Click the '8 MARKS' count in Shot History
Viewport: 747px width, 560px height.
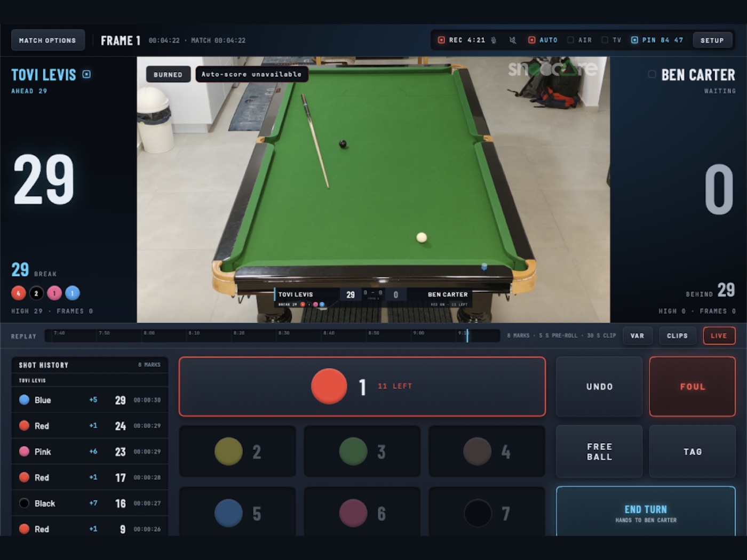(x=149, y=365)
